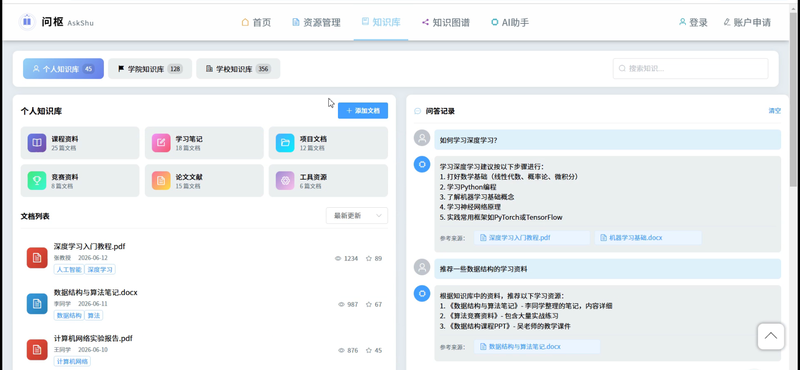Click the 人工智能 tag
Image resolution: width=800 pixels, height=370 pixels.
click(x=68, y=269)
